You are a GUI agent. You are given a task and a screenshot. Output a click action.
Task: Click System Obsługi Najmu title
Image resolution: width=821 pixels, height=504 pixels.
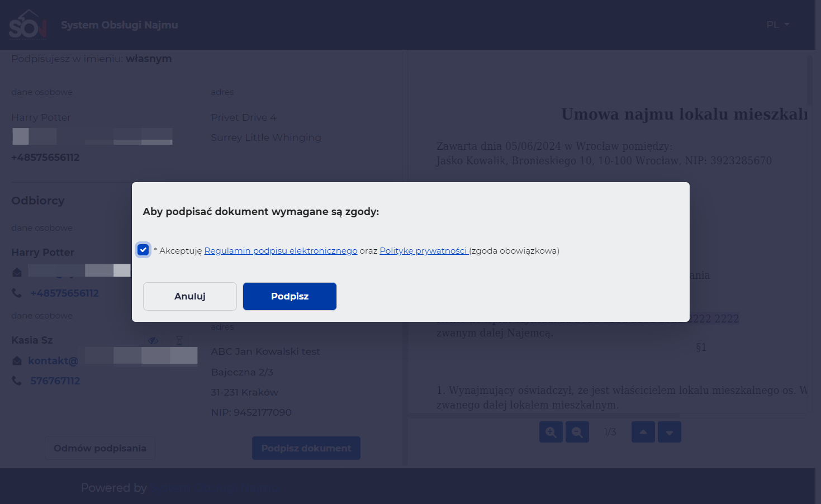120,25
